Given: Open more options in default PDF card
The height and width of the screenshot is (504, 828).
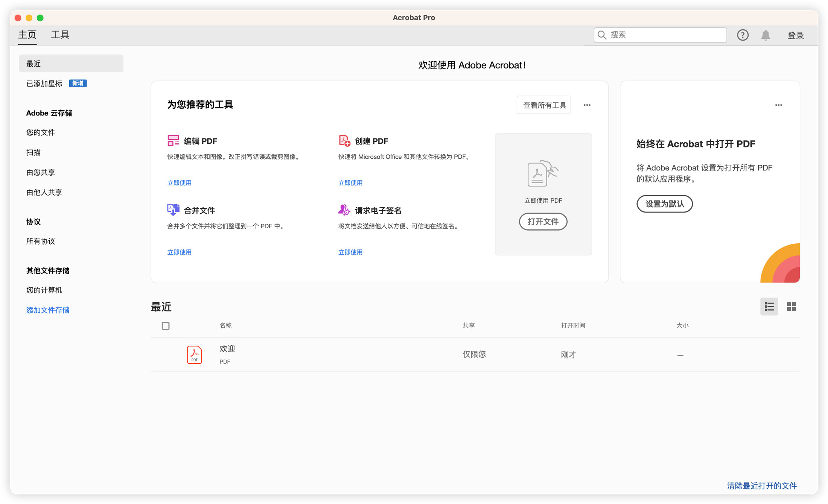Looking at the screenshot, I should coord(778,105).
